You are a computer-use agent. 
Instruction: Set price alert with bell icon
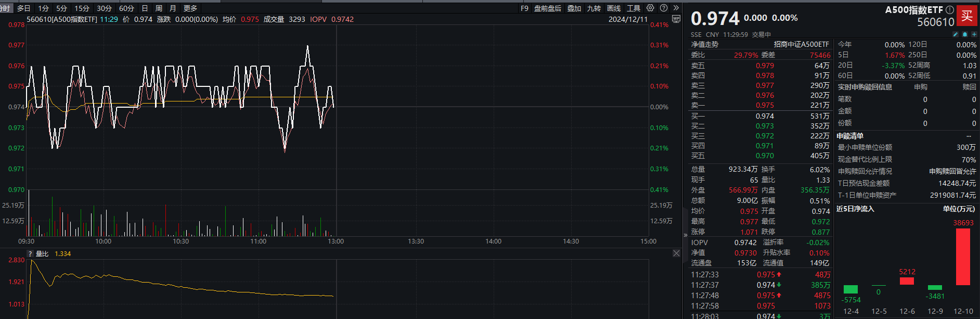point(965,34)
